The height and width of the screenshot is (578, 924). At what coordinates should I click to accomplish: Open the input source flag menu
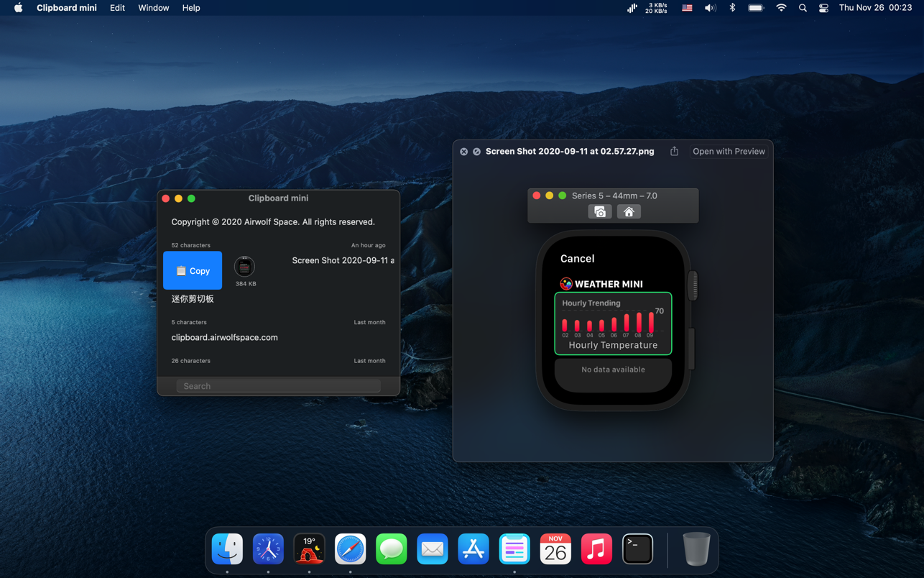coord(687,8)
